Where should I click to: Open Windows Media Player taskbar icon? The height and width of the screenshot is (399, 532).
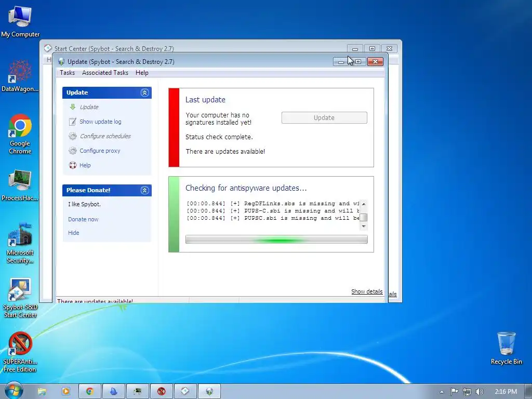tap(66, 392)
